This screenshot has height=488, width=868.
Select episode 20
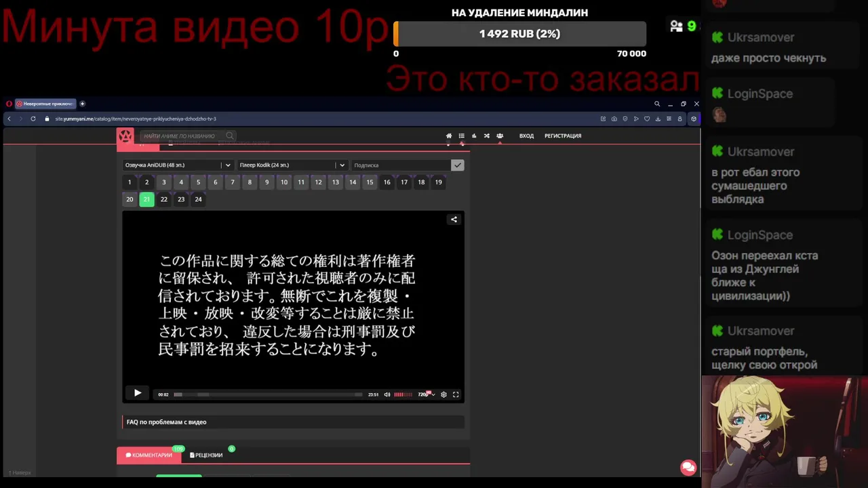[130, 199]
